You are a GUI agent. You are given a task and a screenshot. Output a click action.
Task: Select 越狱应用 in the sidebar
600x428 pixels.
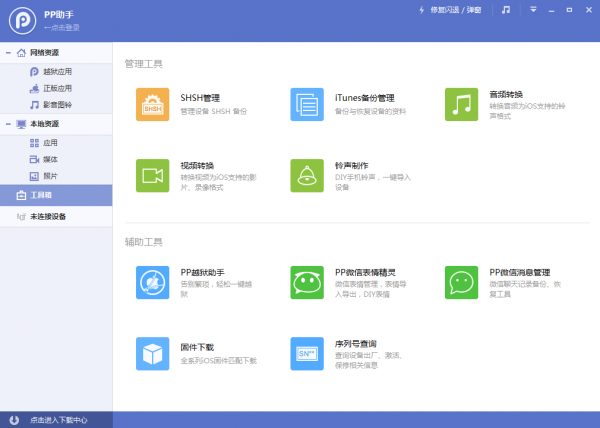click(56, 72)
